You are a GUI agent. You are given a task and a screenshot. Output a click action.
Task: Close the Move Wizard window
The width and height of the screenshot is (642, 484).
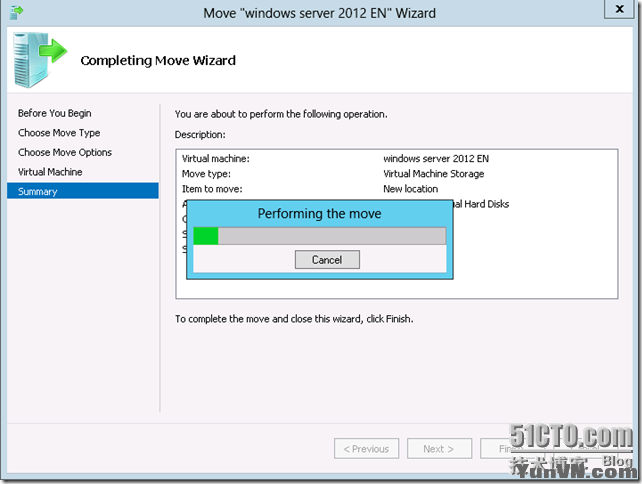point(619,9)
